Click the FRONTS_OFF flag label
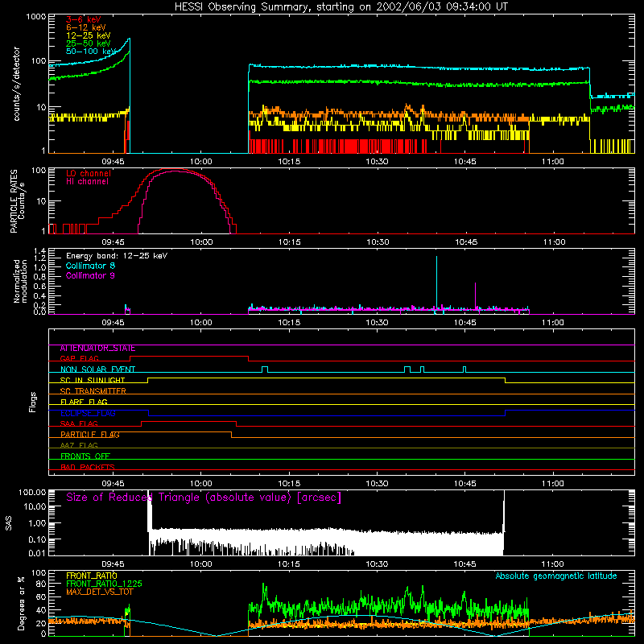The height and width of the screenshot is (644, 644). tap(85, 456)
